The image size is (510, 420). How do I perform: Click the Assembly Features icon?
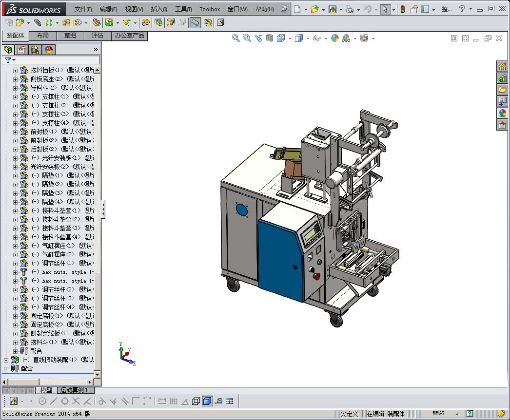(x=110, y=22)
